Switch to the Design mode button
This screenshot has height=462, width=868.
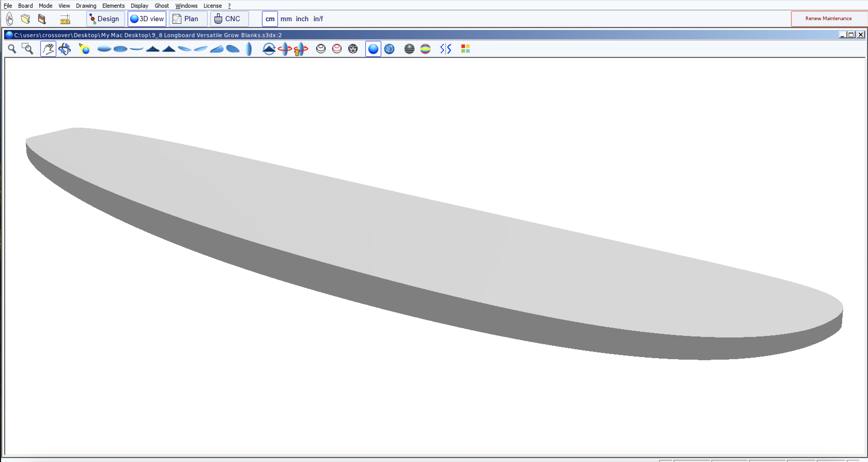(105, 19)
